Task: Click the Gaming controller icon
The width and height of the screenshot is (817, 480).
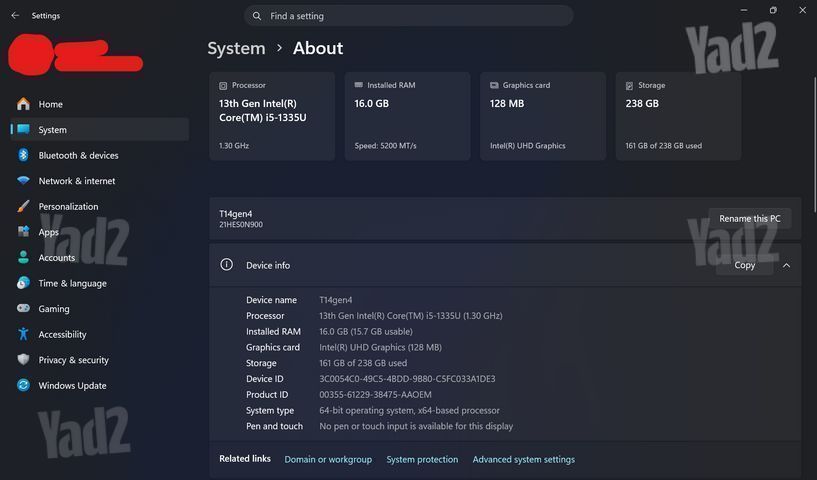Action: coord(23,308)
